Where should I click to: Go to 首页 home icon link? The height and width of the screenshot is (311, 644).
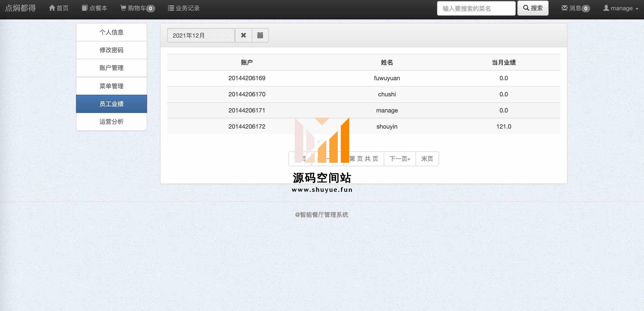(x=59, y=8)
